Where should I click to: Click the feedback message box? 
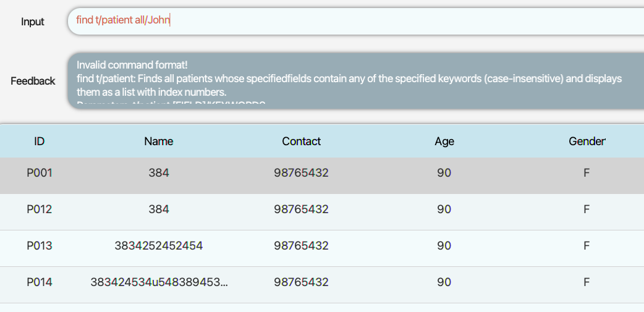click(355, 80)
